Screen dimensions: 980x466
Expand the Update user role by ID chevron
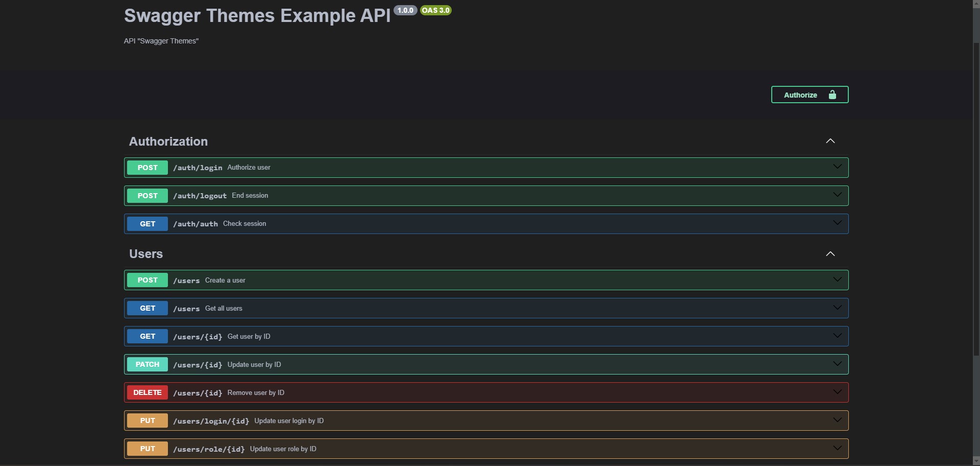tap(837, 448)
